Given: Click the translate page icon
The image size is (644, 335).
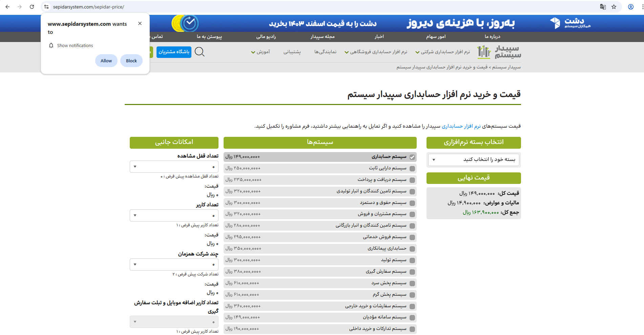Looking at the screenshot, I should (x=603, y=7).
